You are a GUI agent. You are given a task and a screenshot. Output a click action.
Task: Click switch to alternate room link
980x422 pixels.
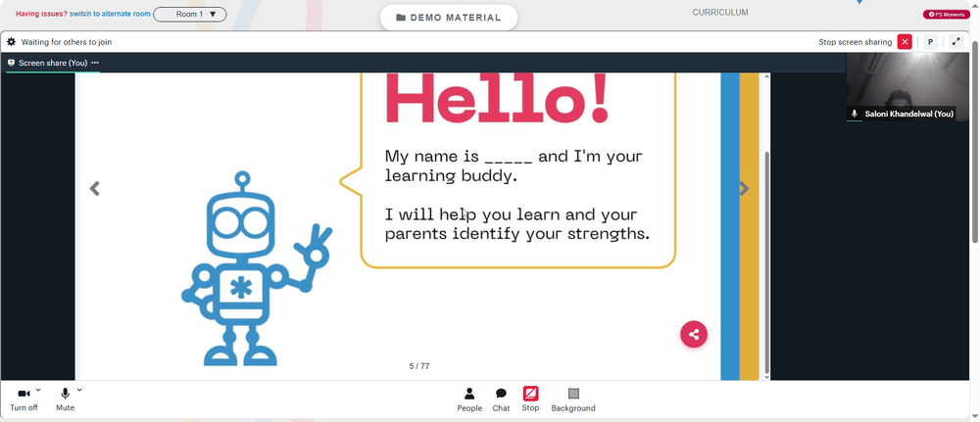coord(110,14)
